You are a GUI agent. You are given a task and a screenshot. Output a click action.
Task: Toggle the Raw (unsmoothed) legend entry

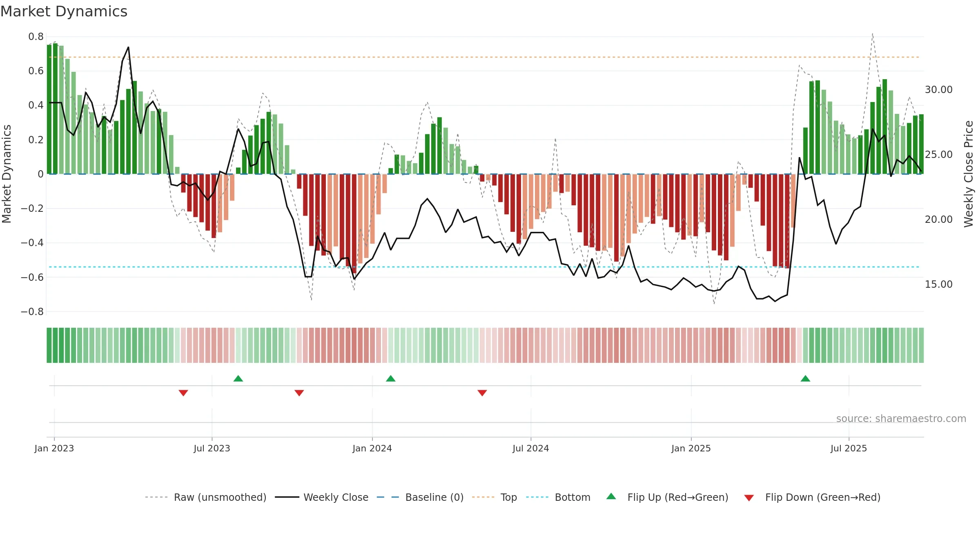[206, 497]
